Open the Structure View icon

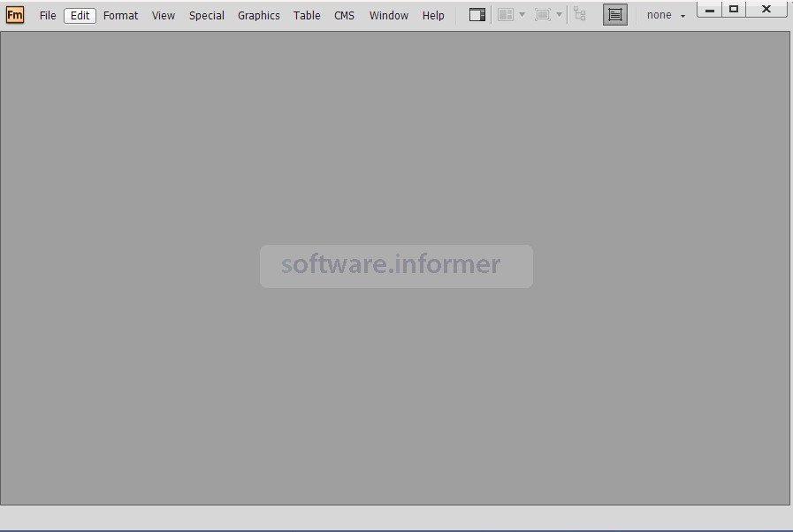579,14
